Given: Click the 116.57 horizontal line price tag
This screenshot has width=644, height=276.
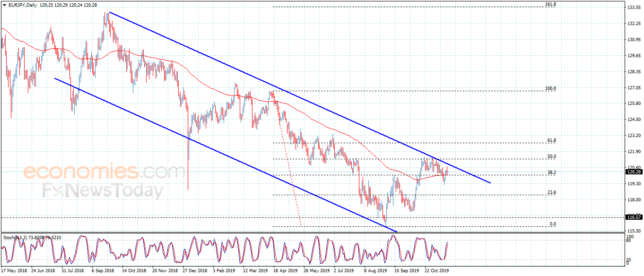Looking at the screenshot, I should pos(633,217).
